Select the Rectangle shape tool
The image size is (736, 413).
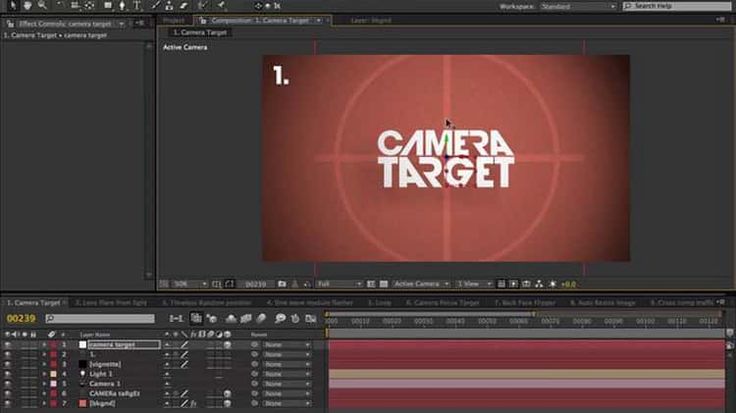coord(108,6)
